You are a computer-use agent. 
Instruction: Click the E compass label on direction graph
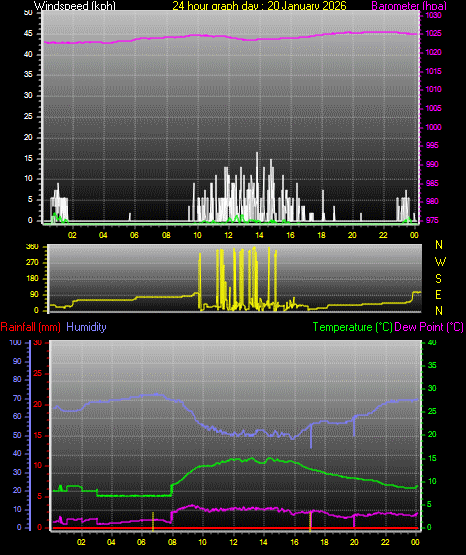coord(439,295)
